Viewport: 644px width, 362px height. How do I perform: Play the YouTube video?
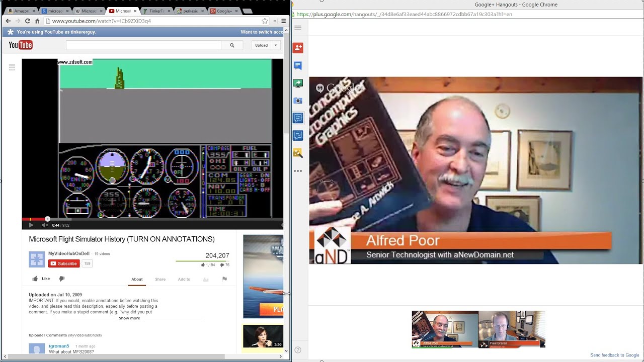31,225
